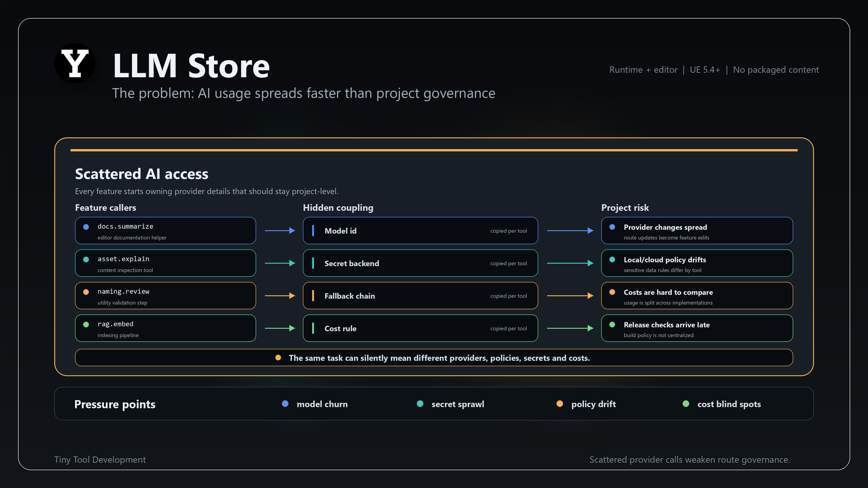The image size is (868, 488).
Task: Click 'copied per tool' on the Fallback chain row
Action: click(x=509, y=296)
